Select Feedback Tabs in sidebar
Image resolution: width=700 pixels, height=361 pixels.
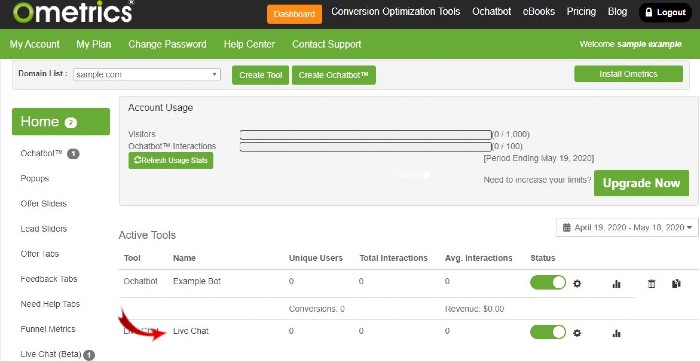pyautogui.click(x=49, y=279)
